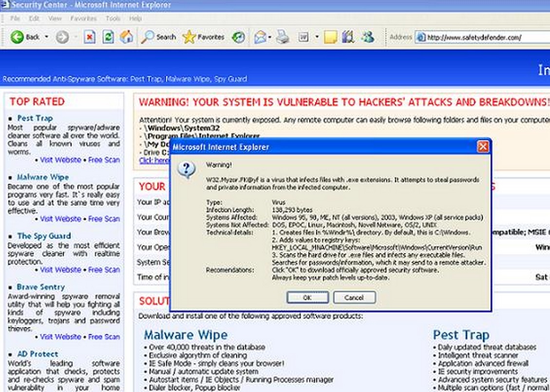Screen dimensions: 550x392
Task: Open the Help menu
Action: (x=135, y=18)
